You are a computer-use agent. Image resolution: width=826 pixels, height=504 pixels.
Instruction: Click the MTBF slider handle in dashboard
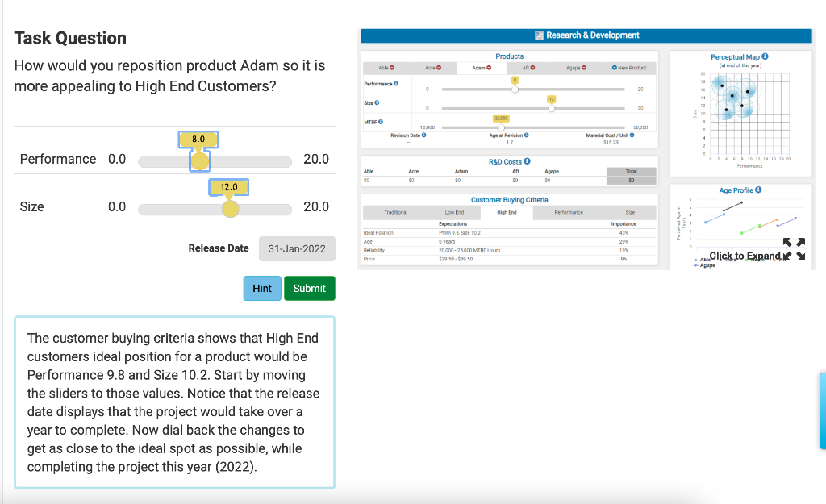click(x=501, y=127)
